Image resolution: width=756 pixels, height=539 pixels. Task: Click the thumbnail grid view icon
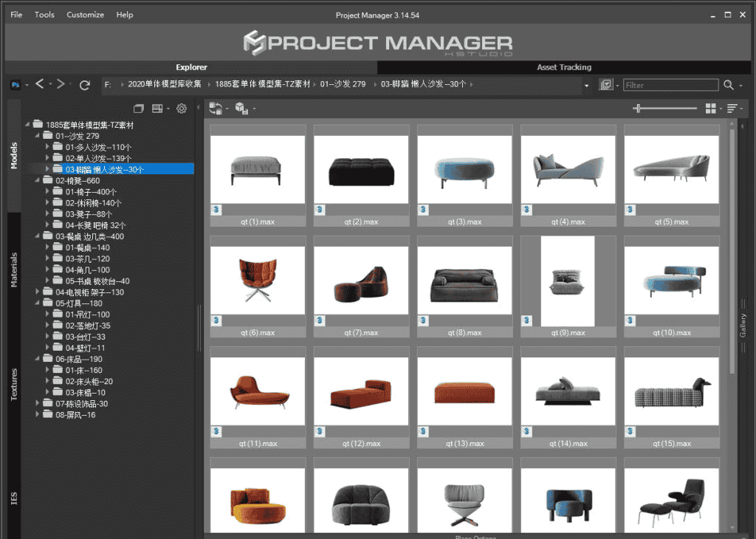(710, 109)
